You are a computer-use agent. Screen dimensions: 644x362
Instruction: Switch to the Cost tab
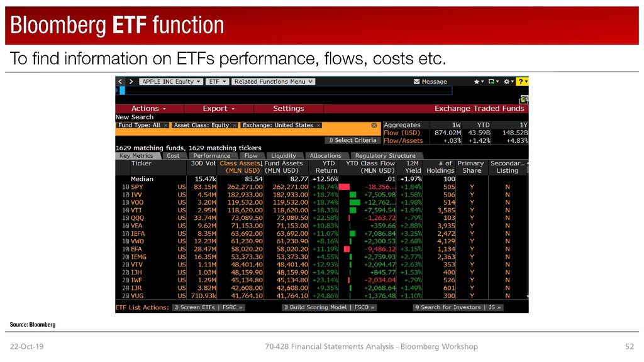coord(173,156)
